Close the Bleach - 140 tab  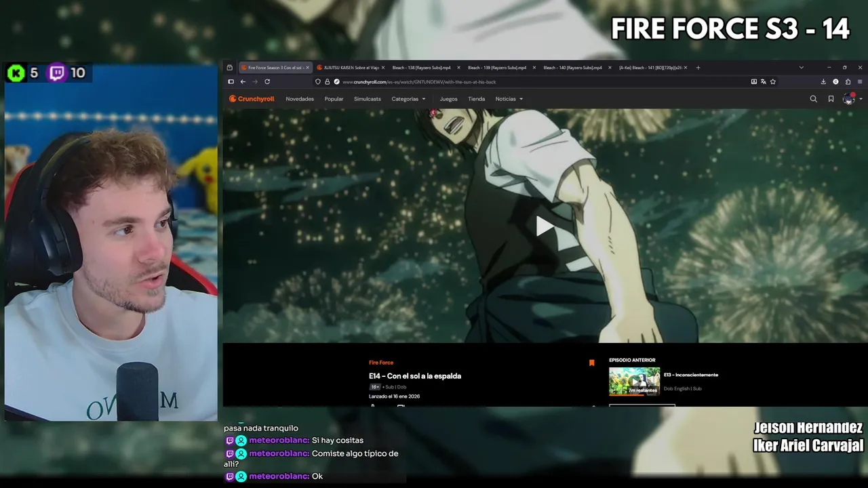pyautogui.click(x=610, y=68)
